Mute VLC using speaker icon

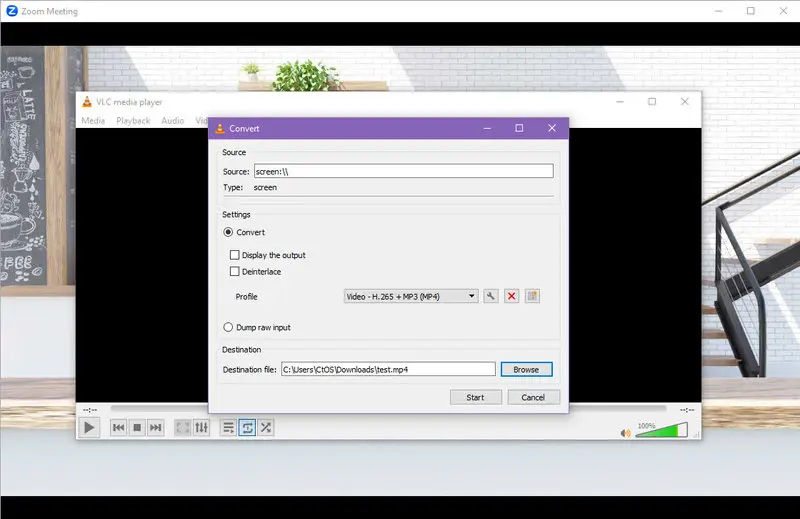[625, 433]
